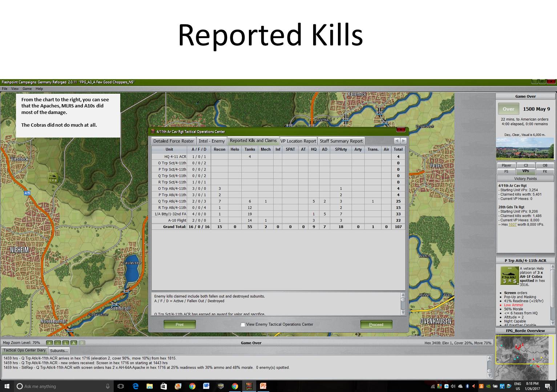Zoom in the map with plus button

point(49,343)
